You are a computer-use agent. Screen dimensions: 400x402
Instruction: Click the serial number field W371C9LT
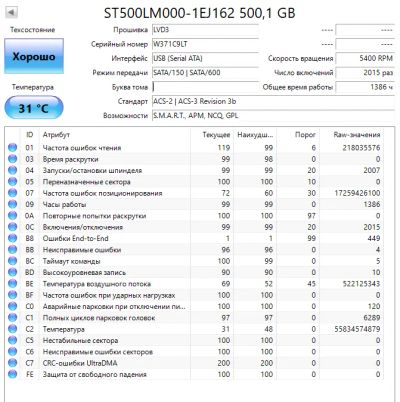point(205,44)
